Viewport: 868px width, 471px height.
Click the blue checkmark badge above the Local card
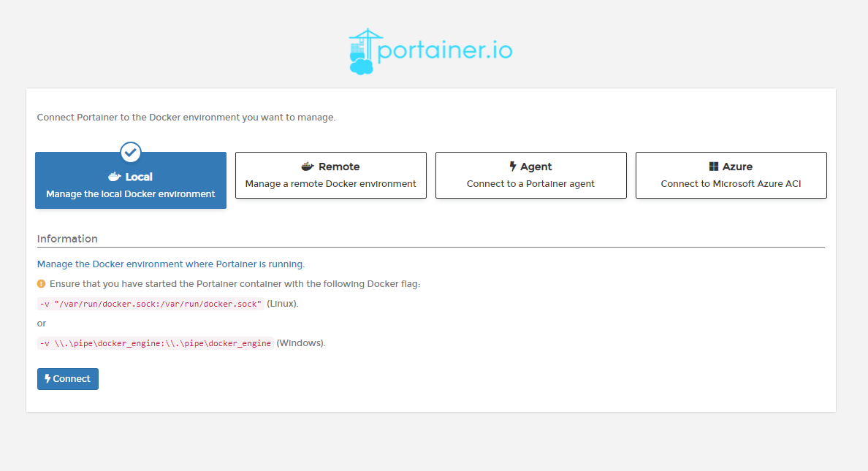[x=130, y=152]
